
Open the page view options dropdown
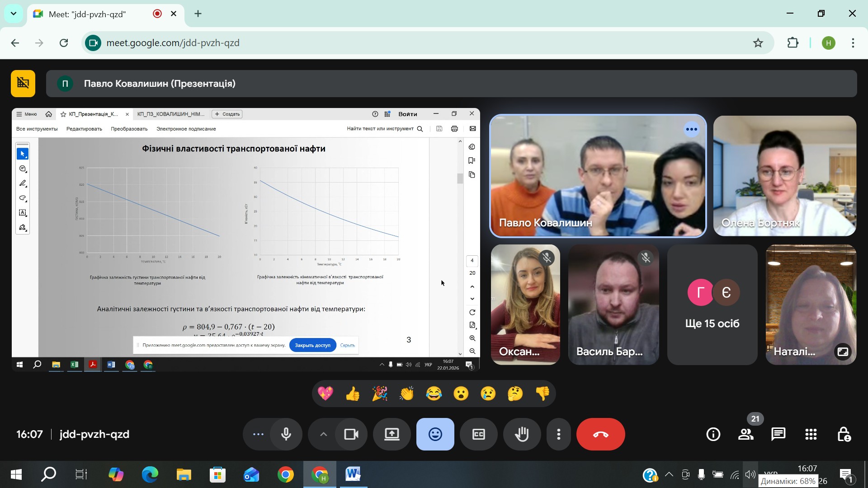(473, 325)
